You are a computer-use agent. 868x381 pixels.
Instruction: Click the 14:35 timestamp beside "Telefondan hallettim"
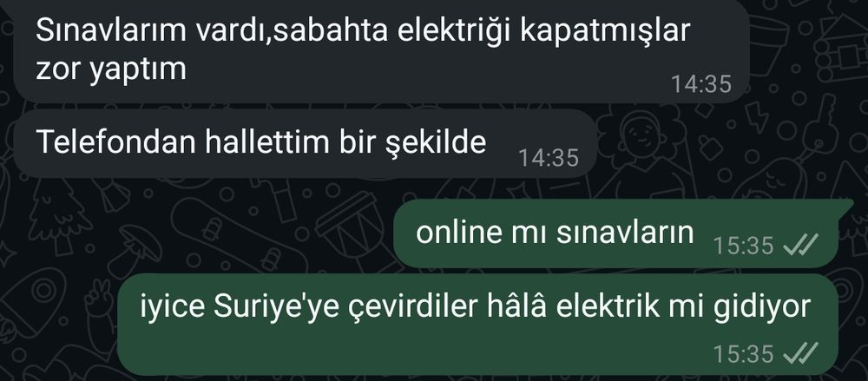pyautogui.click(x=549, y=159)
